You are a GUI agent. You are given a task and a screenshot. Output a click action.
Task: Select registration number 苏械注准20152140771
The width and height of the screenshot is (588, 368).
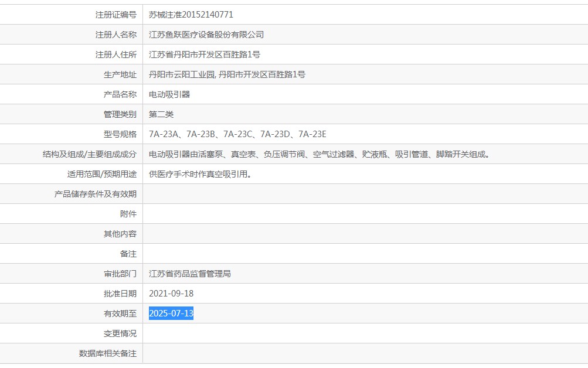point(191,15)
